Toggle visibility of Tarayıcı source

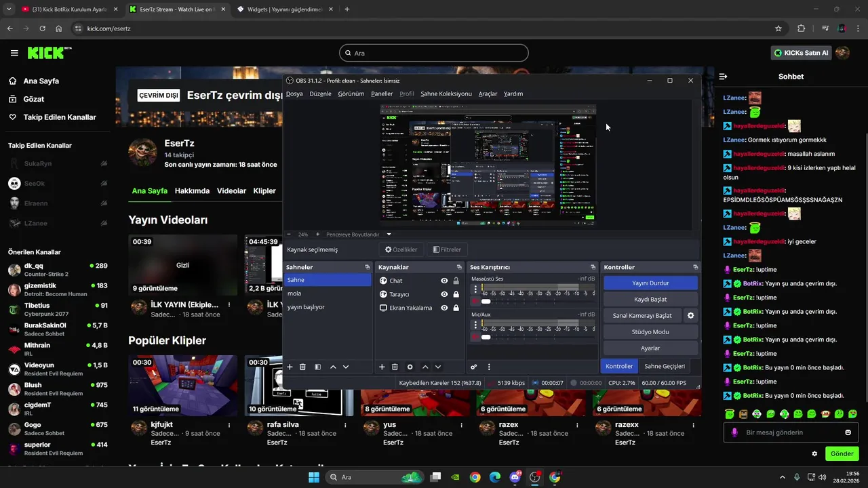point(444,294)
